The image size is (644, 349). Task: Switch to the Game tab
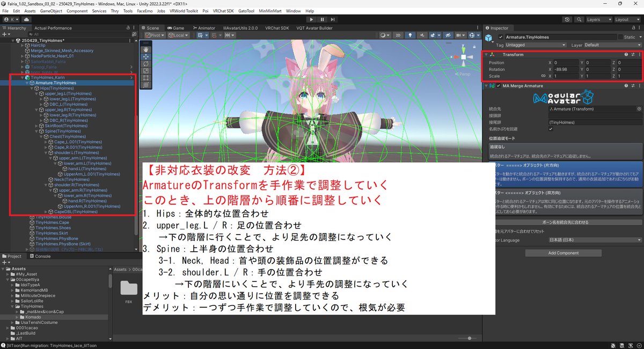point(175,28)
